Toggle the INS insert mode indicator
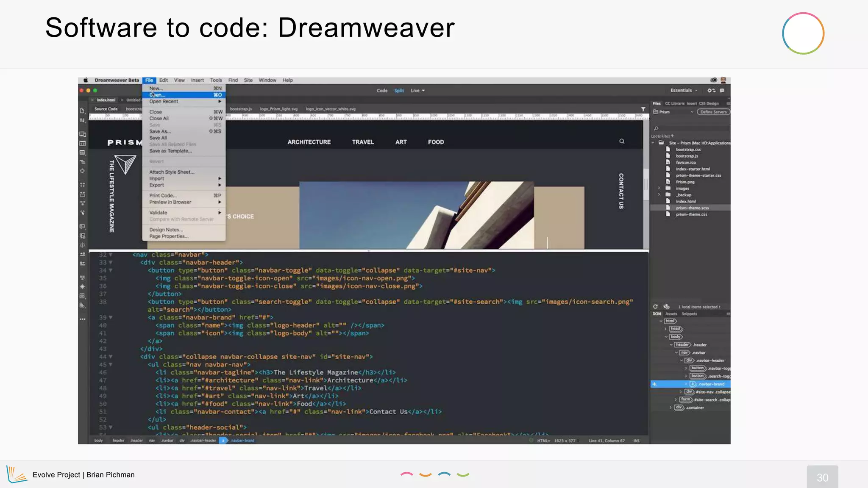This screenshot has width=868, height=488. pyautogui.click(x=636, y=441)
